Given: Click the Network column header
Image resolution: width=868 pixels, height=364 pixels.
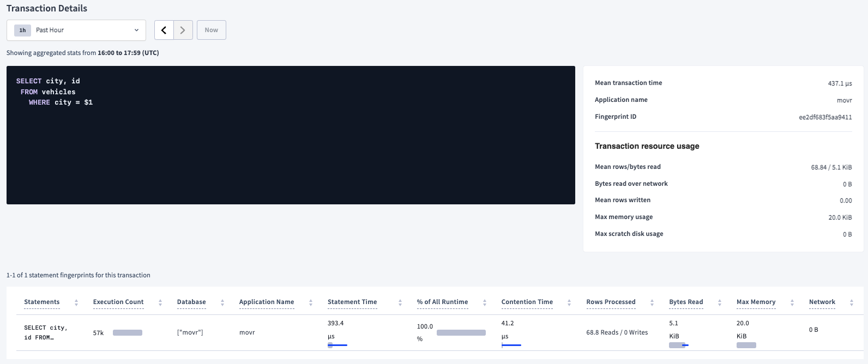Looking at the screenshot, I should click(x=822, y=302).
